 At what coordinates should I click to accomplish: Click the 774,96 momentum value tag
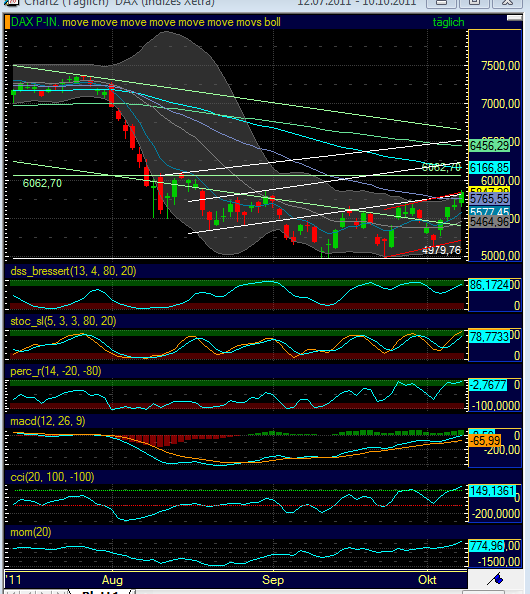coord(486,546)
